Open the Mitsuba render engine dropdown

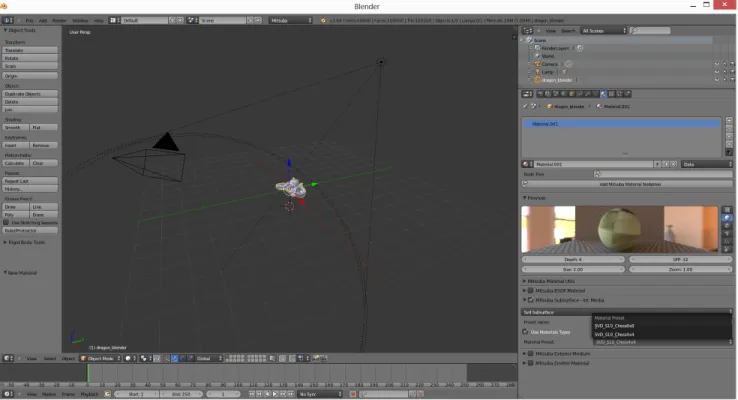click(x=291, y=20)
